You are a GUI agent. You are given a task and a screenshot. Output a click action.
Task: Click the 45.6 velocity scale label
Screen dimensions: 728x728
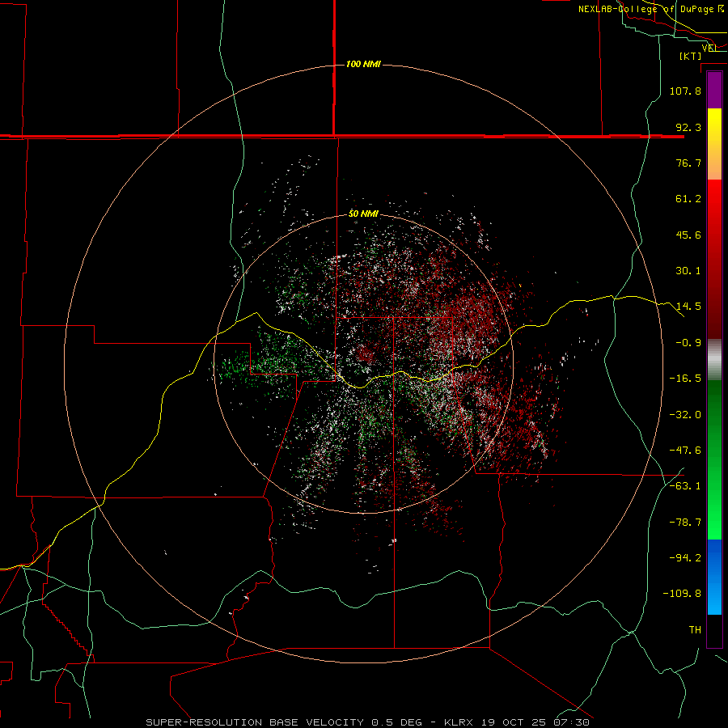688,235
